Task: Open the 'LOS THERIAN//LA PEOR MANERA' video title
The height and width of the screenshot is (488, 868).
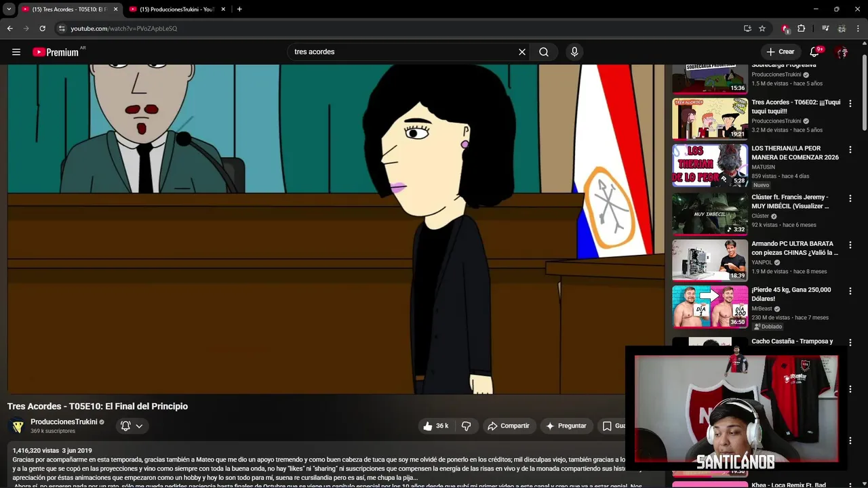Action: point(795,153)
